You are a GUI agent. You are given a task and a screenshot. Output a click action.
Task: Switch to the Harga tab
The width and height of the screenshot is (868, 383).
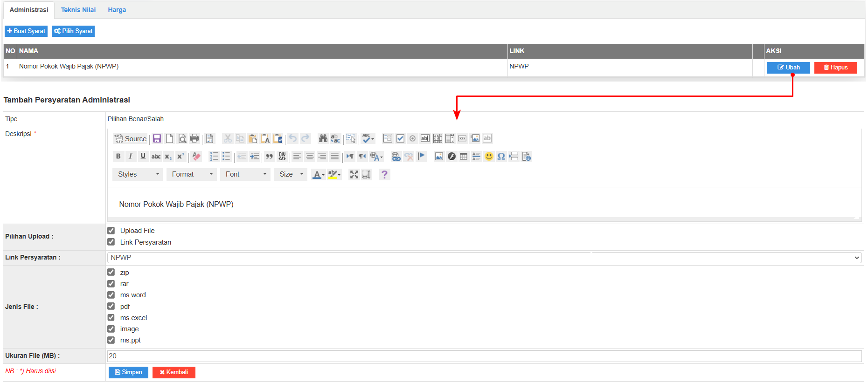(117, 10)
